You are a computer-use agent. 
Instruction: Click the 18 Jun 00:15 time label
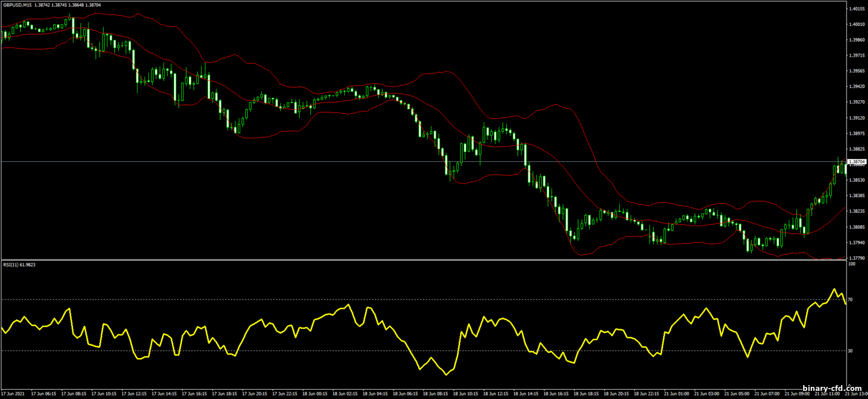click(x=315, y=394)
